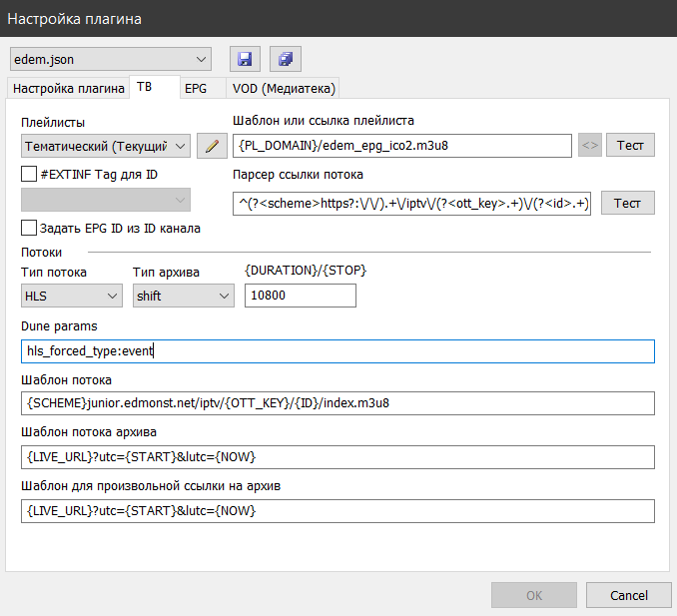
Task: Enable the #EXTINF Tag для ID checkbox
Action: 29,174
